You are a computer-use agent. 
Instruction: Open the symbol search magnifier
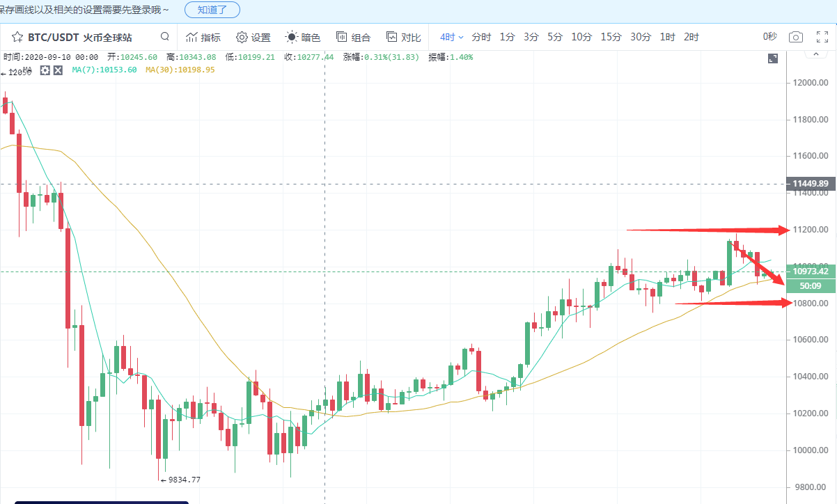tap(165, 37)
